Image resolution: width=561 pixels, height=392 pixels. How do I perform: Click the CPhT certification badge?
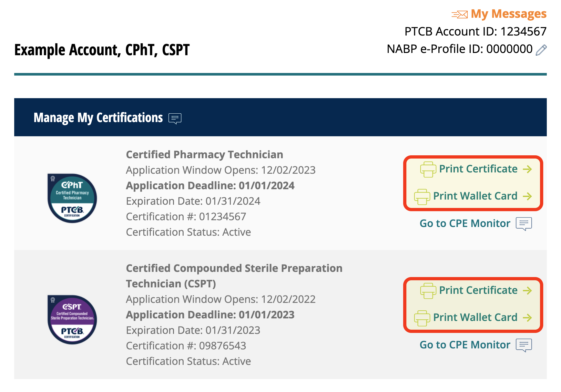coord(72,198)
